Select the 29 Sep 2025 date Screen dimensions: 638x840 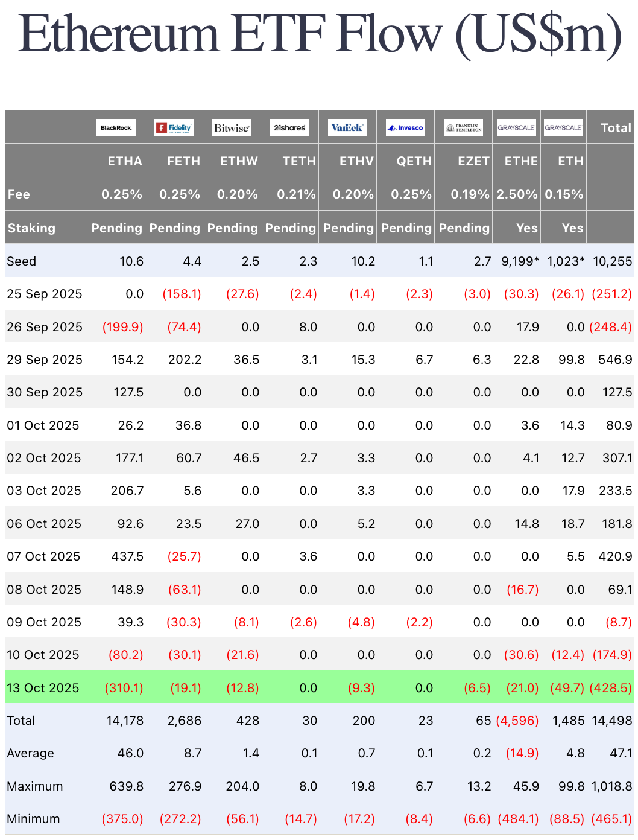tap(45, 360)
